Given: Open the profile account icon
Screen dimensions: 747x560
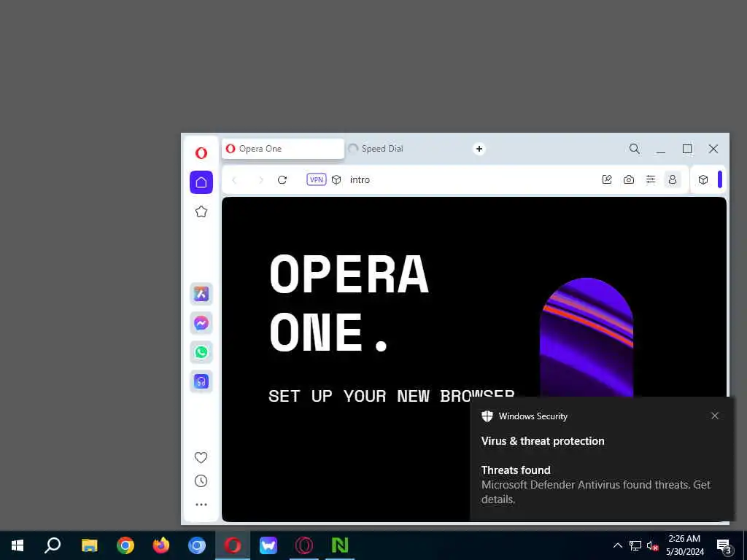Looking at the screenshot, I should point(672,179).
